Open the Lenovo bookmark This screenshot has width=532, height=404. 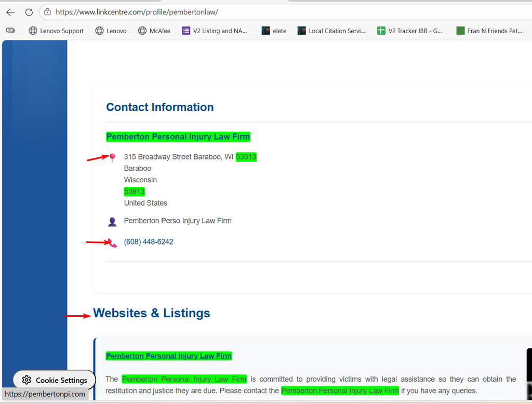pyautogui.click(x=111, y=31)
